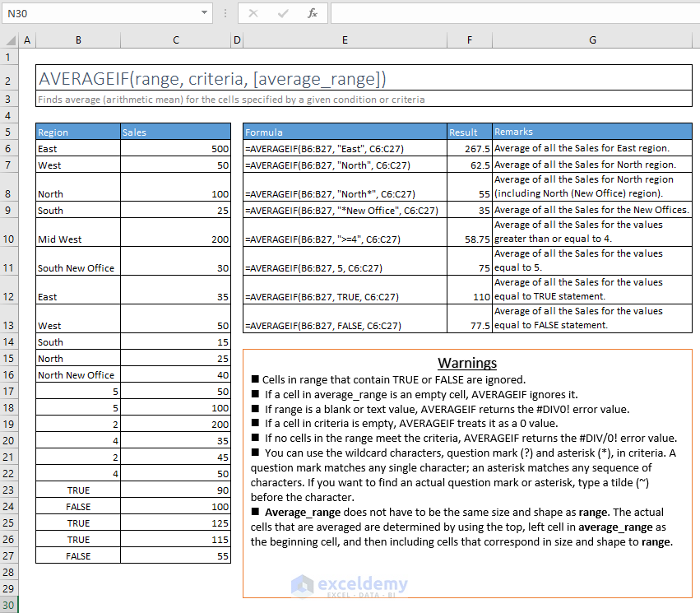
Task: Click inside the formula bar input
Action: coord(515,13)
